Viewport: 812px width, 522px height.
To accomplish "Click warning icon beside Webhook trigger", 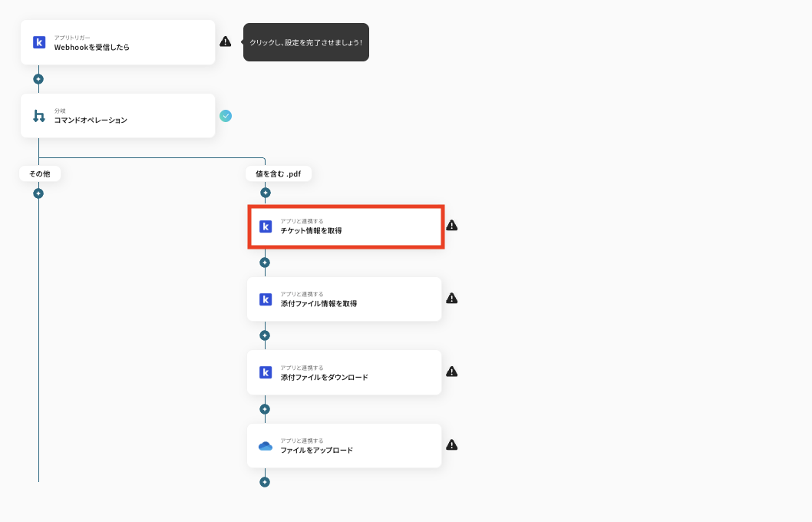I will point(226,41).
